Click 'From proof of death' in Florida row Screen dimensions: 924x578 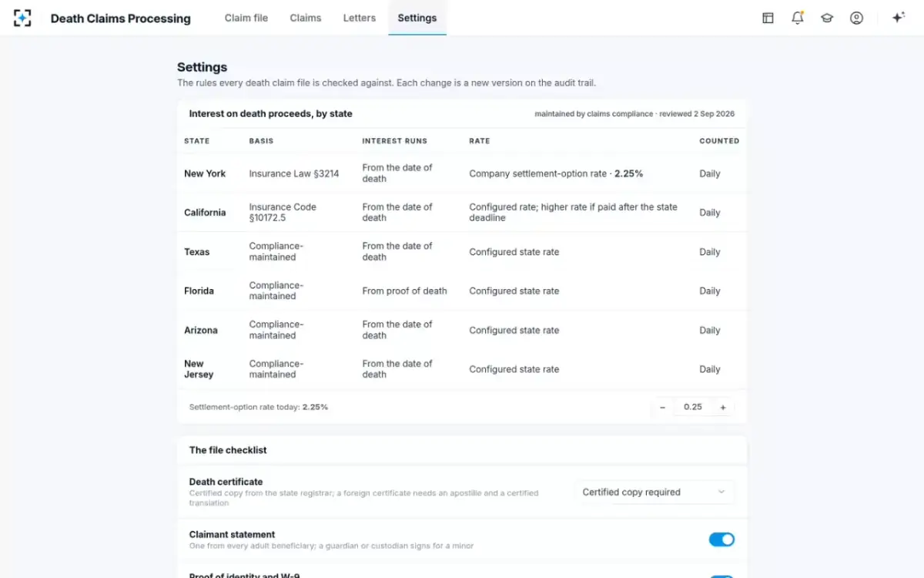[404, 291]
